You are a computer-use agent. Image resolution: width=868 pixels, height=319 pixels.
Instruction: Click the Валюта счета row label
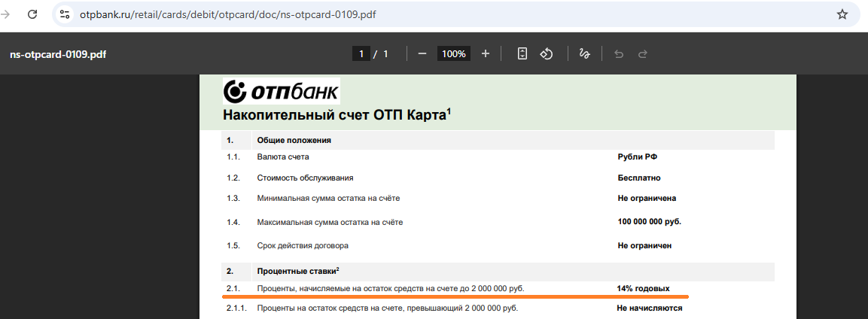[x=283, y=157]
